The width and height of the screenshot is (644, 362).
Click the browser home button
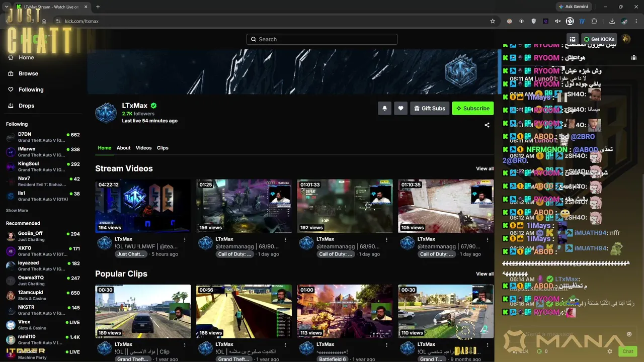(x=44, y=21)
